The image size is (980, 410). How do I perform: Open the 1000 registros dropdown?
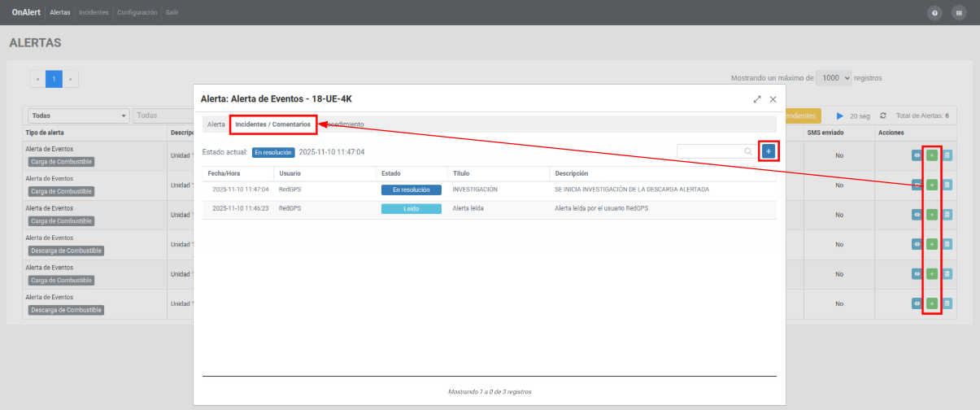point(834,78)
